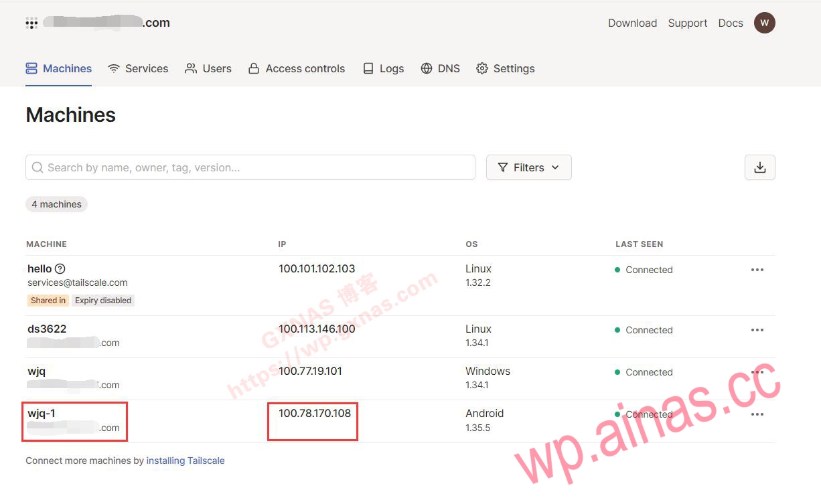Click version 1.35.5 in wjq-1 row

478,428
